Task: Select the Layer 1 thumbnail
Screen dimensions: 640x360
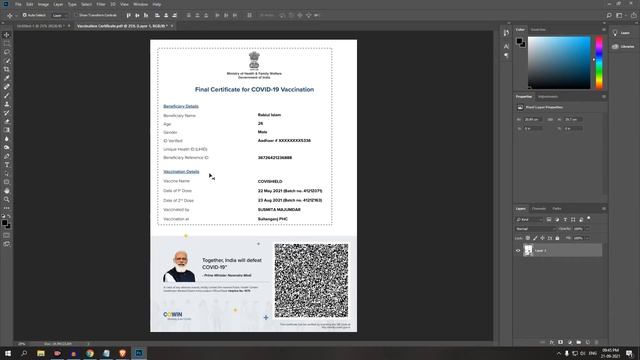Action: (528, 250)
